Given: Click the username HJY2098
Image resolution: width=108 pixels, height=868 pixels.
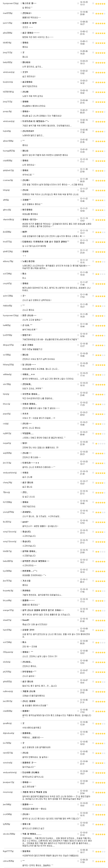Looking at the screenshot, I should click(x=8, y=502).
